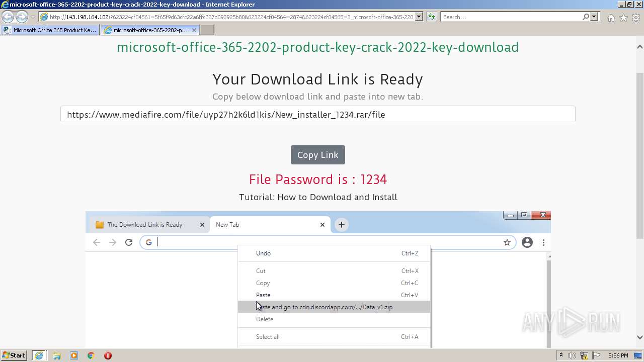Click the refresh/compatibility icon beside address bar
The image size is (644, 362).
click(x=431, y=17)
